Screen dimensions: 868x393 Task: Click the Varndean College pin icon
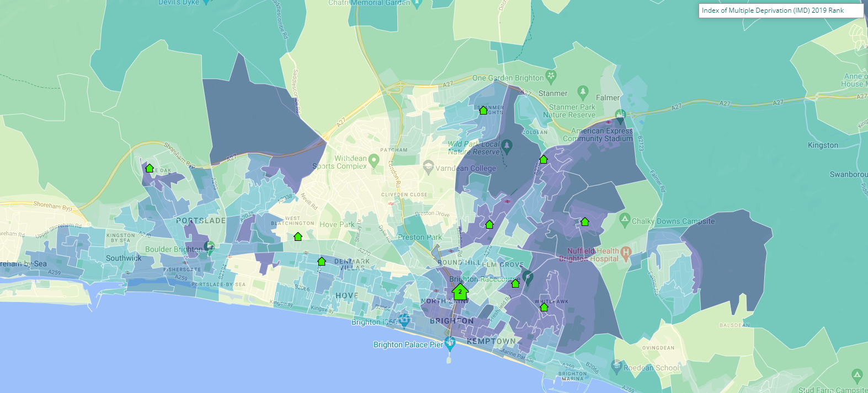(428, 166)
